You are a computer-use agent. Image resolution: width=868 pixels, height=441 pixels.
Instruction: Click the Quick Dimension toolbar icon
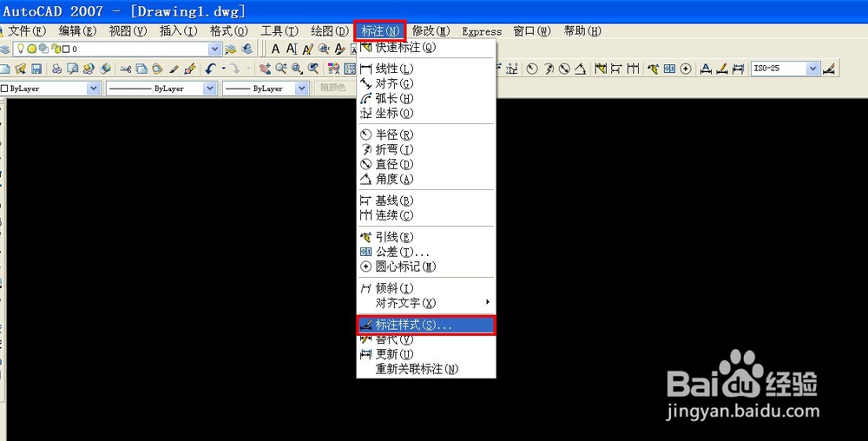(x=601, y=69)
